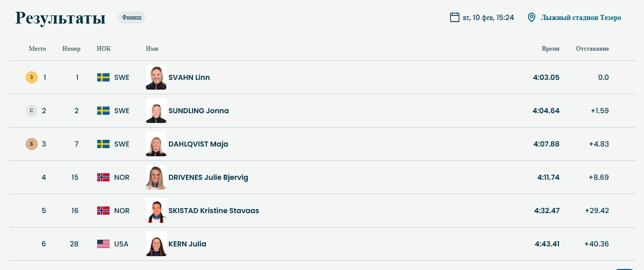644x270 pixels.
Task: Click the Финиш status badge
Action: (x=132, y=17)
